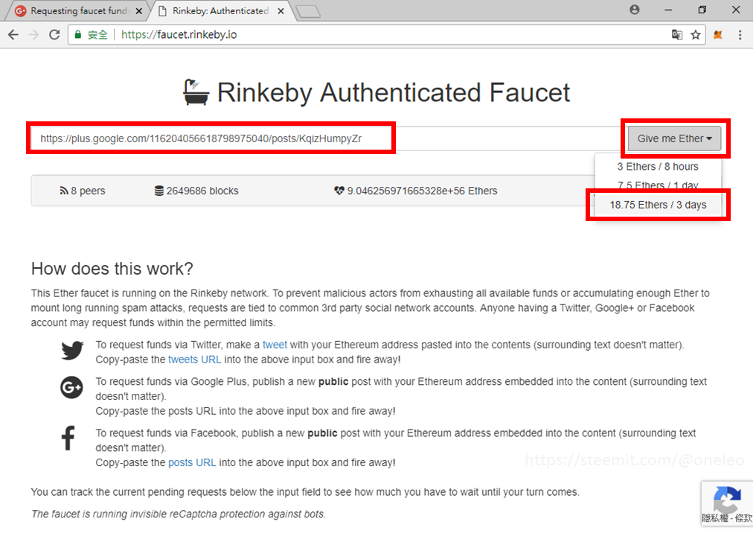Reload the faucet page
756x536 pixels.
[54, 35]
